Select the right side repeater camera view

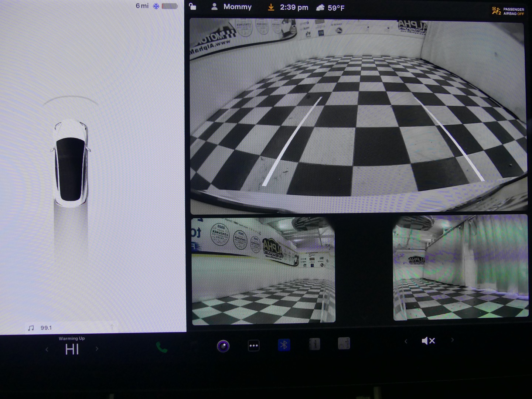pyautogui.click(x=460, y=267)
